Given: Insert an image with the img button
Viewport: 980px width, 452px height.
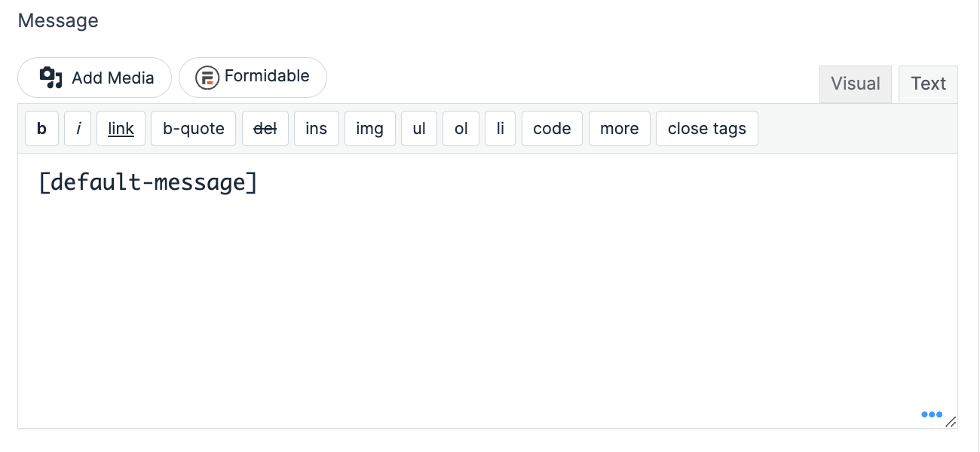Looking at the screenshot, I should coord(370,128).
